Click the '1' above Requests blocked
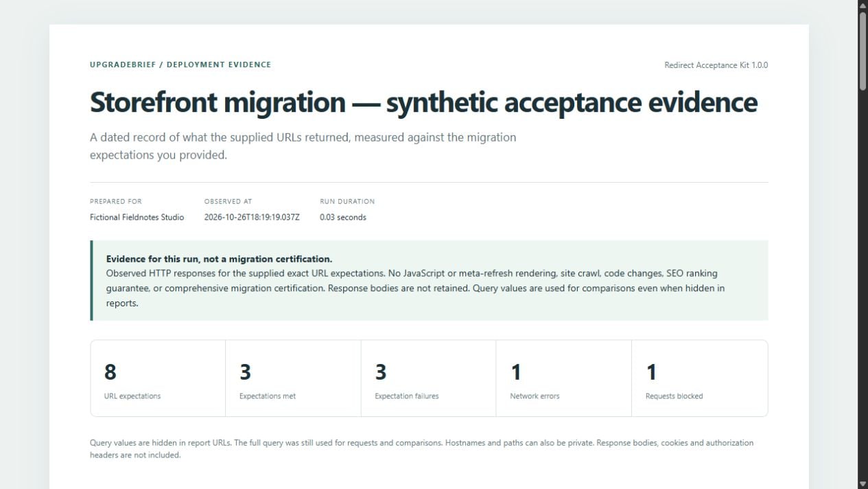868x489 pixels. pos(651,372)
